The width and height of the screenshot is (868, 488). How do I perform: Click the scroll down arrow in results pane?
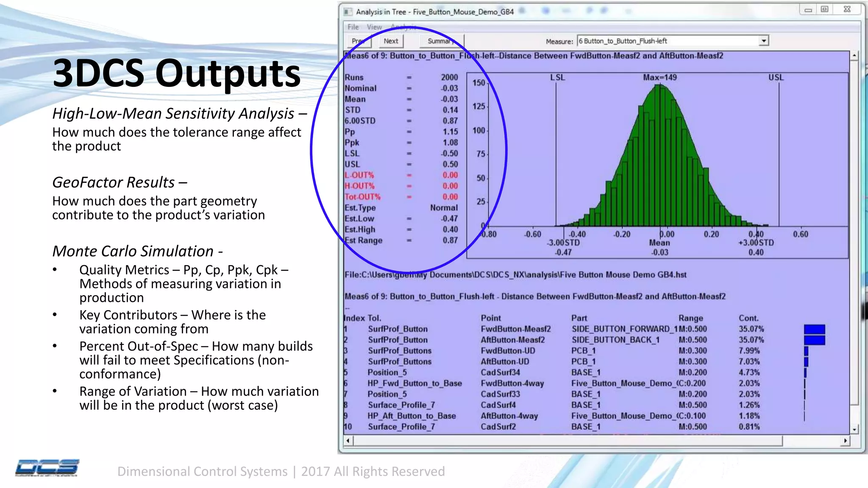pos(854,430)
